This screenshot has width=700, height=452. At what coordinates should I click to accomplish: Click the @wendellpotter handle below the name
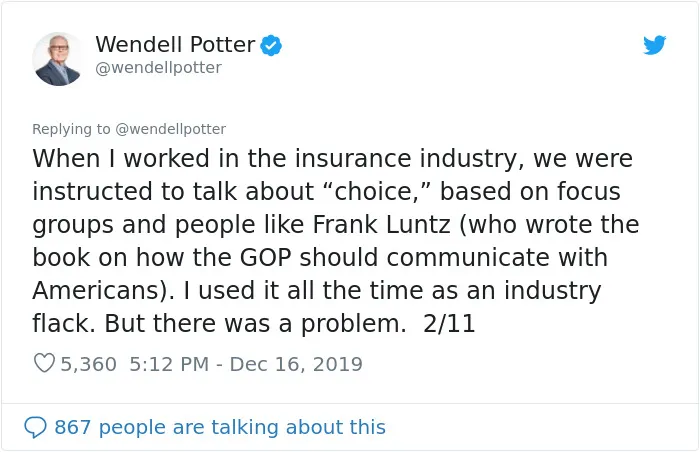[158, 68]
